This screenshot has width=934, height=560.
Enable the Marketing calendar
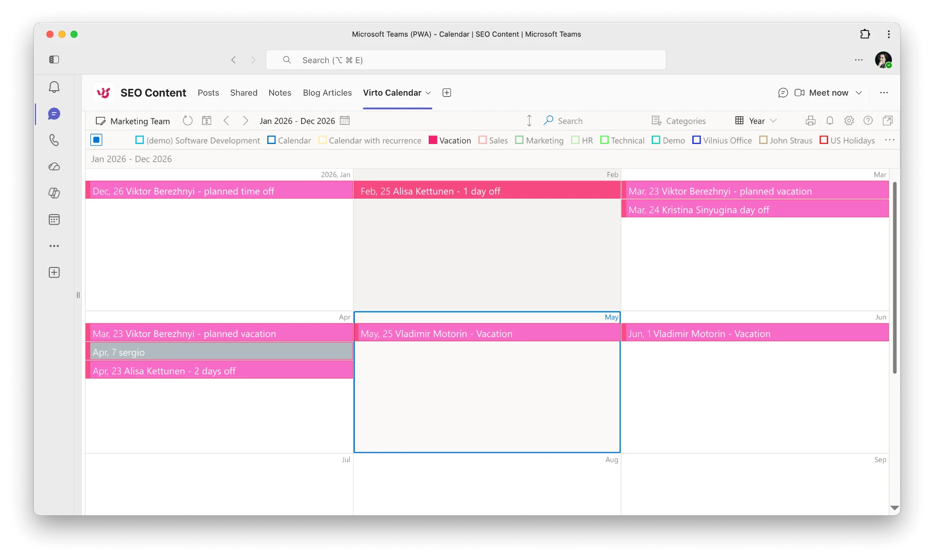tap(519, 140)
